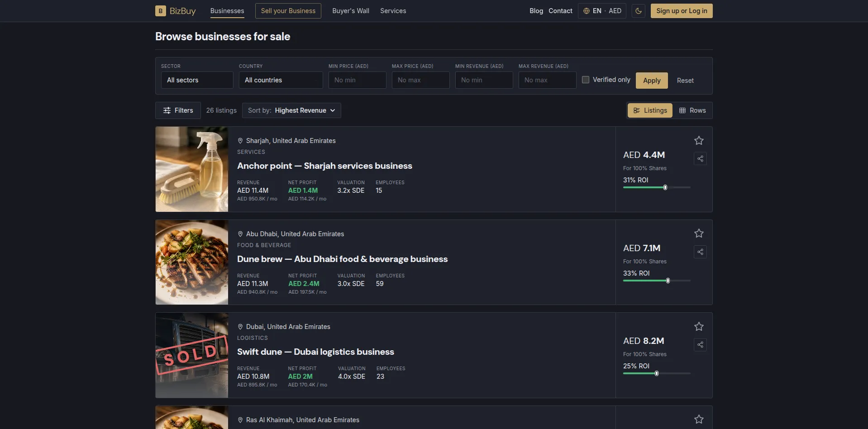Open Anchor point spray bottle thumbnail
The height and width of the screenshot is (429, 868).
pos(192,169)
